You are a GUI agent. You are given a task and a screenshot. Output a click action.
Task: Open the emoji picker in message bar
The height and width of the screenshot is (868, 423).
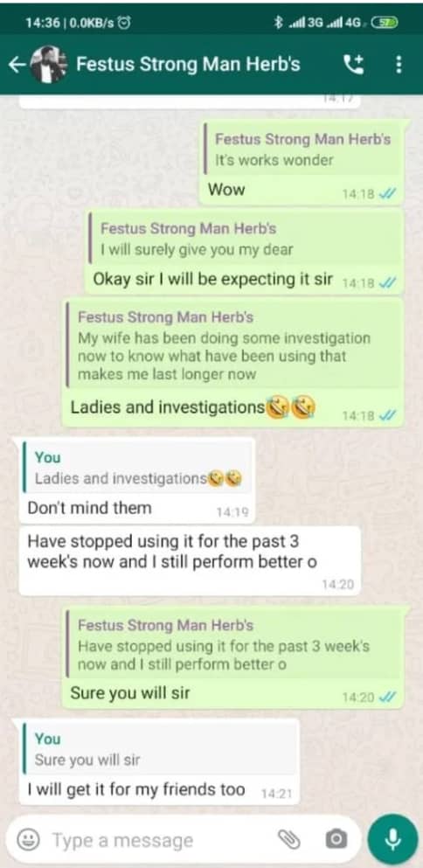(x=28, y=840)
